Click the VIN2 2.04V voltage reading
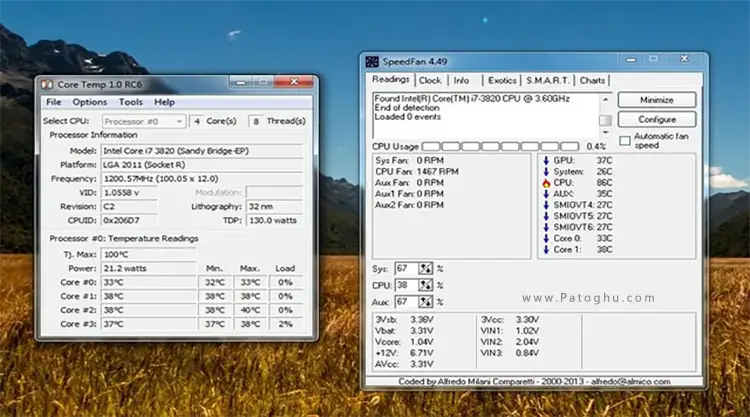 click(x=510, y=342)
